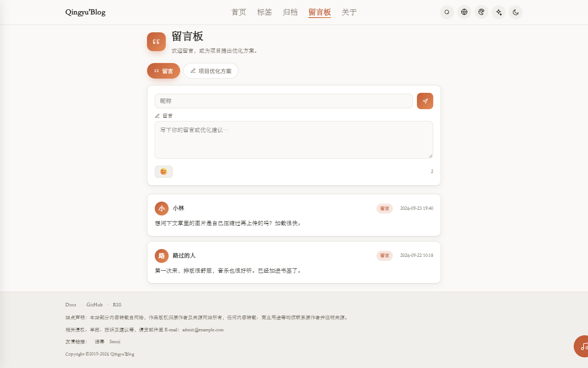Click the character counter showing 2
Screen dimensions: 588x368
tap(432, 171)
